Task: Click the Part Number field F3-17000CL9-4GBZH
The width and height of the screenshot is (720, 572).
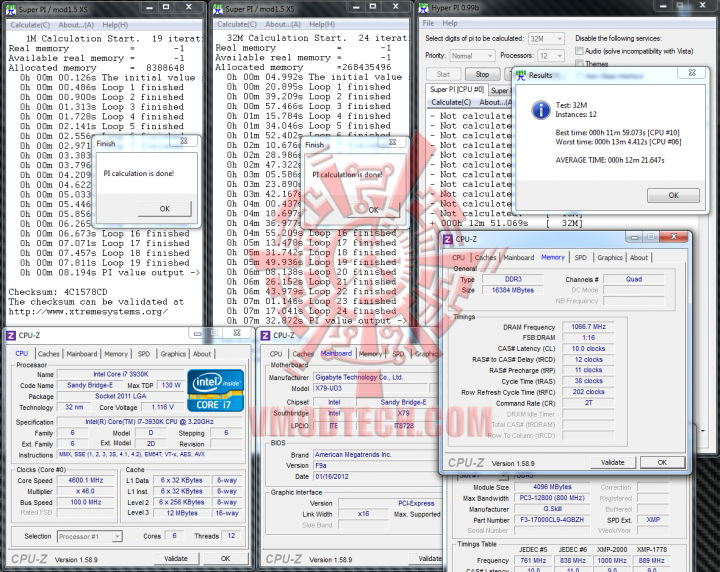Action: click(552, 520)
